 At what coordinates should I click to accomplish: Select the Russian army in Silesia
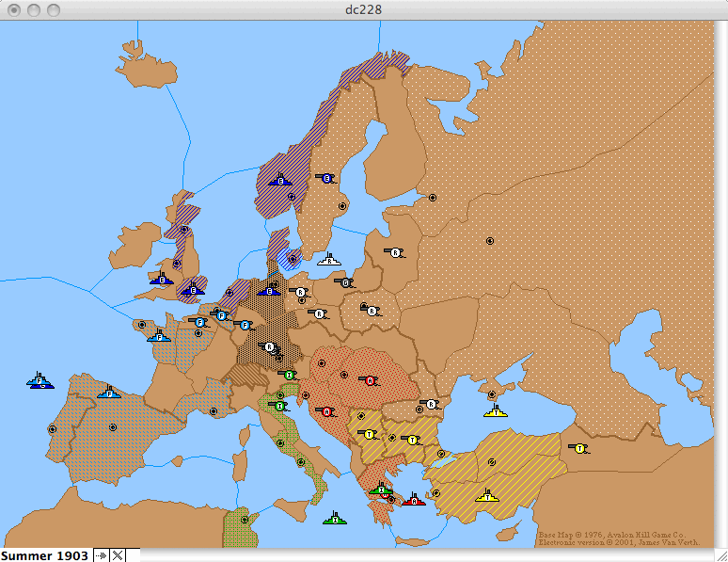click(x=319, y=313)
